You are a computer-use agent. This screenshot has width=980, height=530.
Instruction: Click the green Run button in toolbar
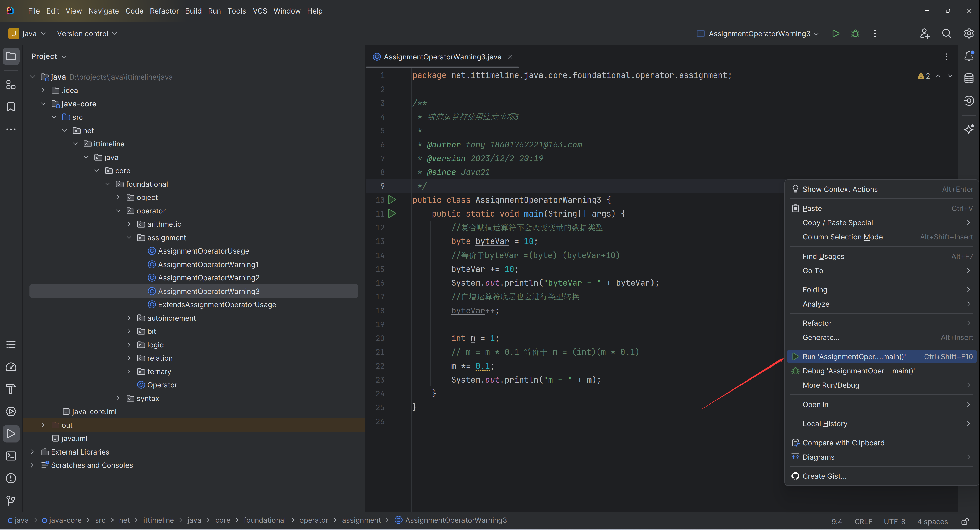[x=836, y=33]
